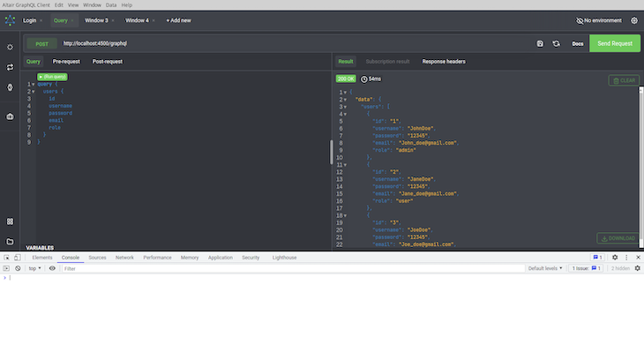Open the Help menu
Image resolution: width=644 pixels, height=337 pixels.
(x=126, y=5)
